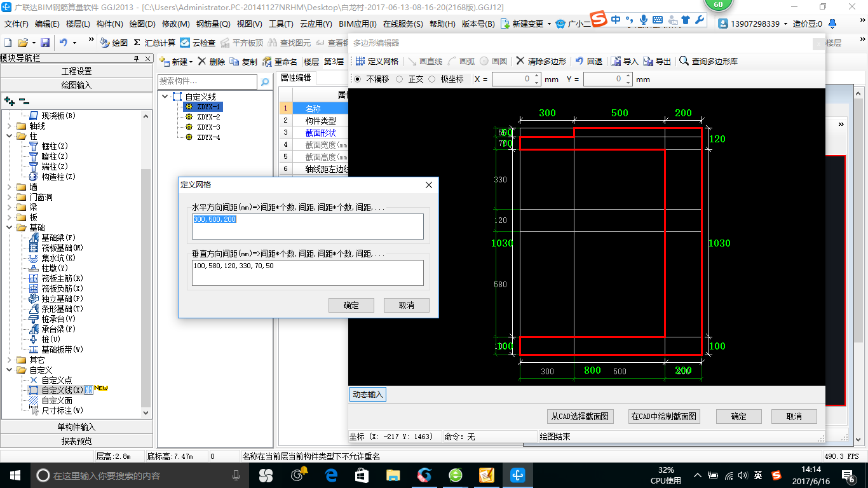This screenshot has height=488, width=868.
Task: Cancel the 定义网格 dialog with 取消
Action: pyautogui.click(x=407, y=305)
